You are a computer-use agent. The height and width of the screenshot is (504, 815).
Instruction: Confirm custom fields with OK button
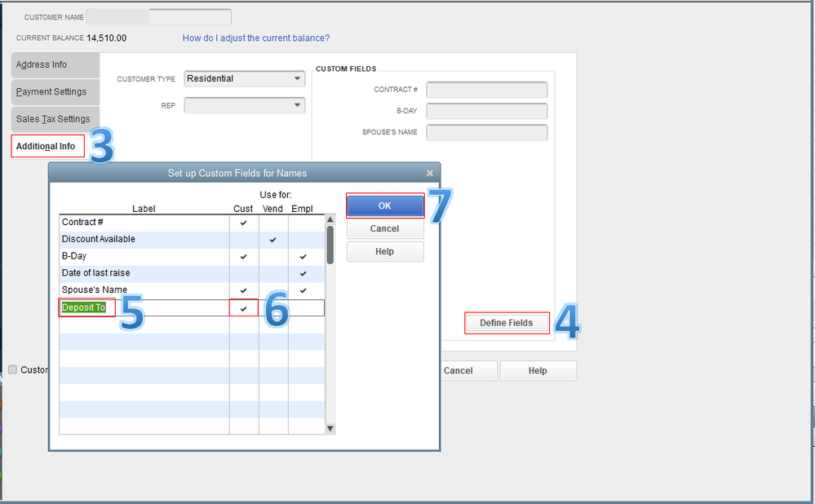(385, 206)
